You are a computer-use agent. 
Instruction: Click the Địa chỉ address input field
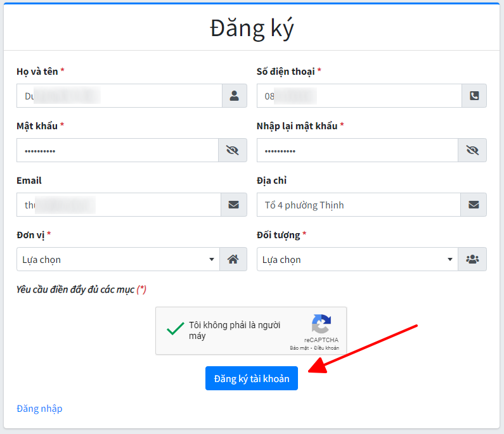pos(358,205)
